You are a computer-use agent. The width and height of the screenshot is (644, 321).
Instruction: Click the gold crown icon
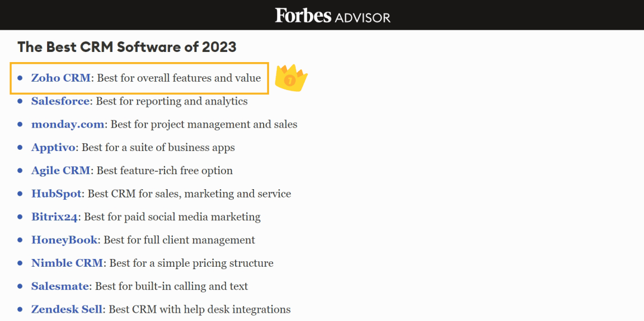(x=291, y=78)
